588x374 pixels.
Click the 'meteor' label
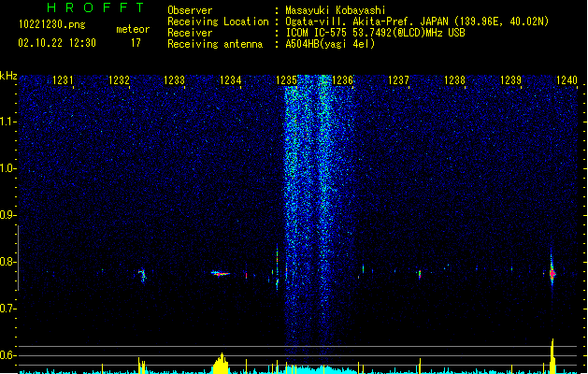tap(133, 29)
